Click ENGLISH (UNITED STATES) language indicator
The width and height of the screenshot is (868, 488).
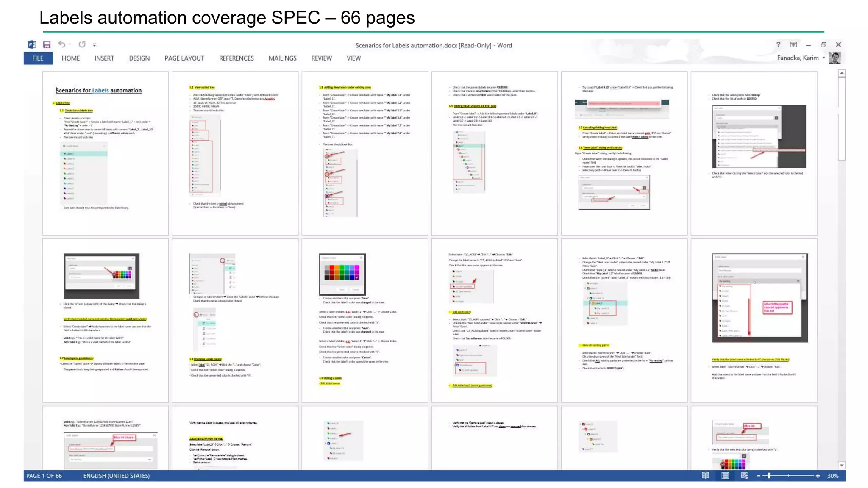117,476
